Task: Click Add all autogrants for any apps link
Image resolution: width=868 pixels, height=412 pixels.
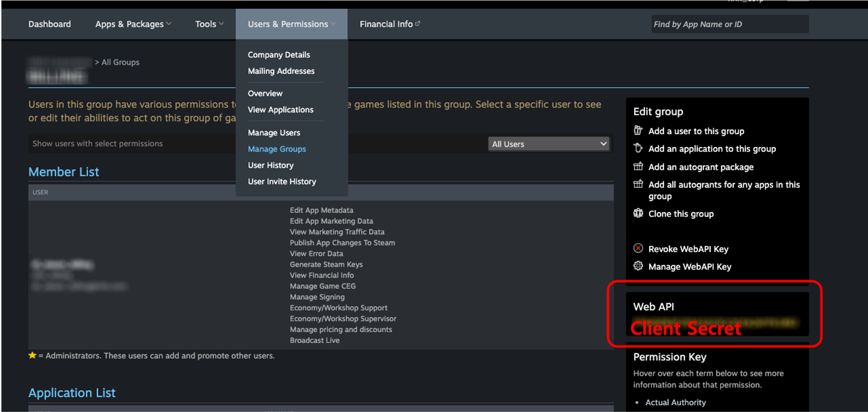Action: 724,190
